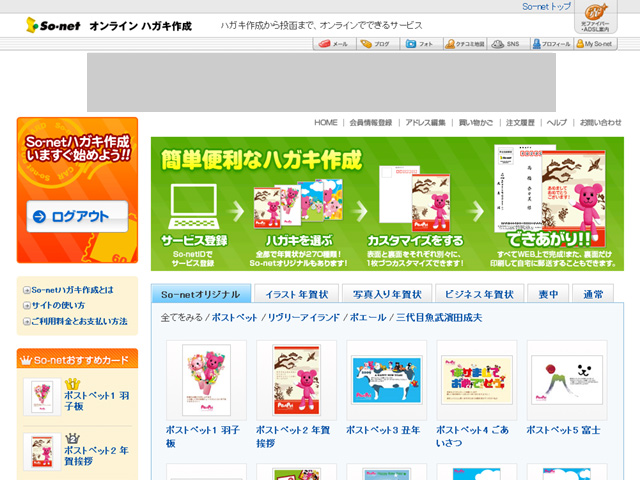Click sidebar ポストペット1 羽子板 recommended link
640x480 pixels.
(x=97, y=400)
